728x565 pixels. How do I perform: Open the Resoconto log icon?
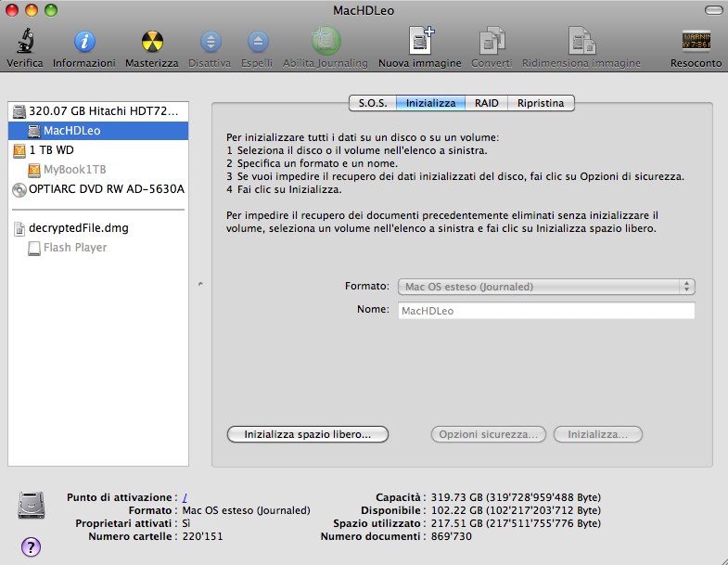click(696, 41)
